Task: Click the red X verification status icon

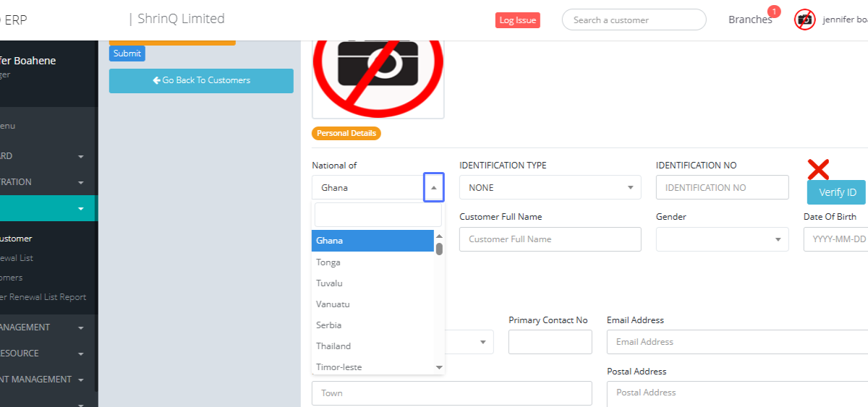Action: pyautogui.click(x=818, y=170)
